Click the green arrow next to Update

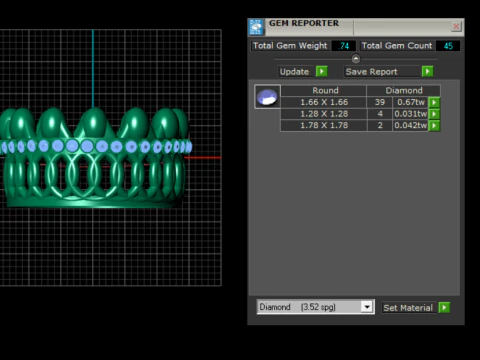(x=322, y=71)
